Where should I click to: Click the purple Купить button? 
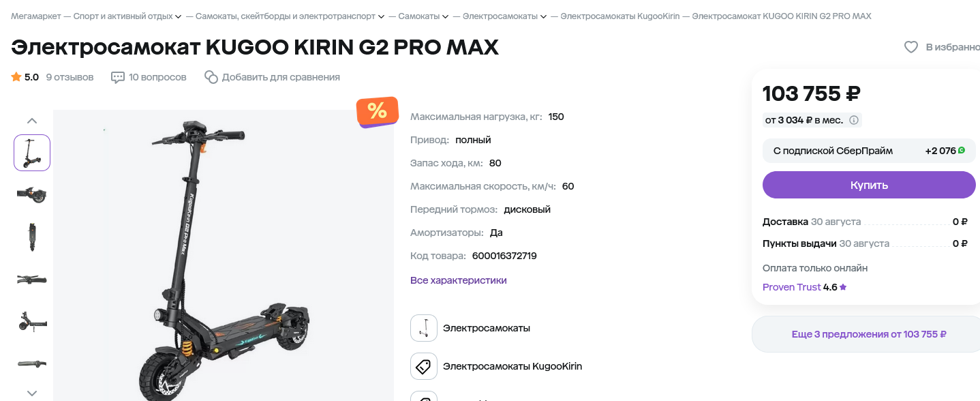[x=869, y=185]
